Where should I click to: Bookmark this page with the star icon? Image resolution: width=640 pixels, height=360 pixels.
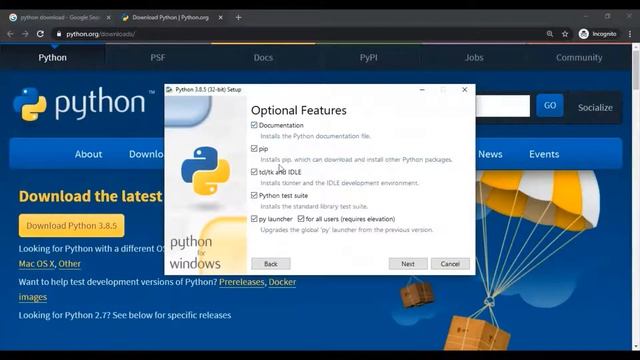tap(565, 34)
